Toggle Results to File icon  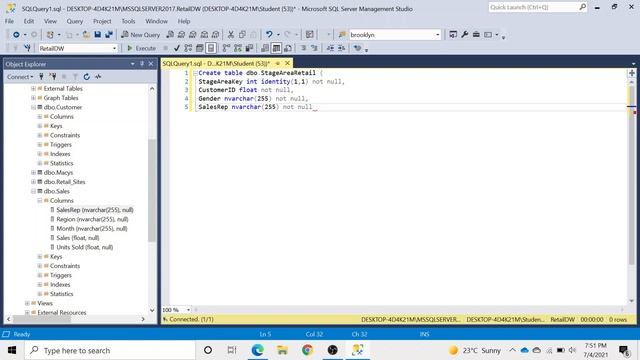click(288, 48)
